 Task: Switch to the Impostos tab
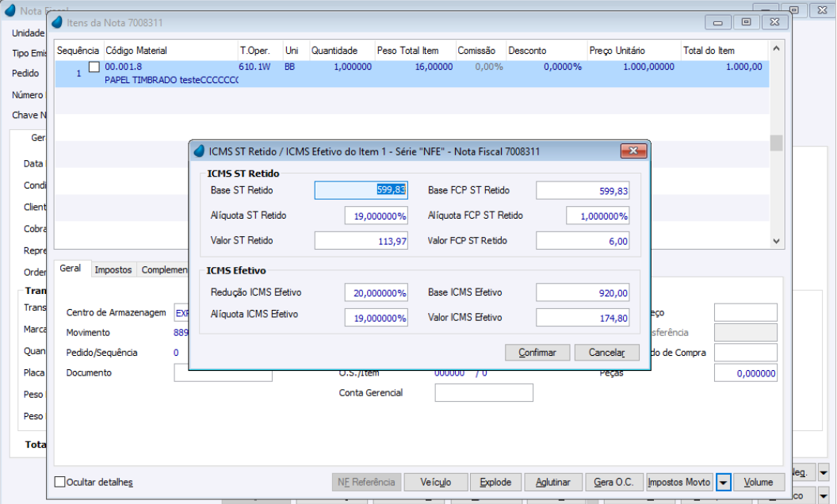pos(113,269)
